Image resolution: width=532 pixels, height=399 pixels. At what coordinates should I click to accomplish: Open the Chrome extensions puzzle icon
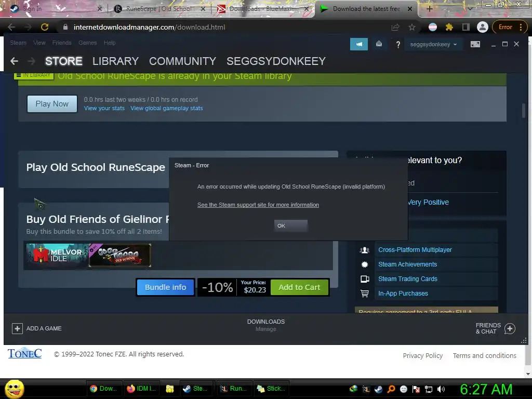[449, 27]
